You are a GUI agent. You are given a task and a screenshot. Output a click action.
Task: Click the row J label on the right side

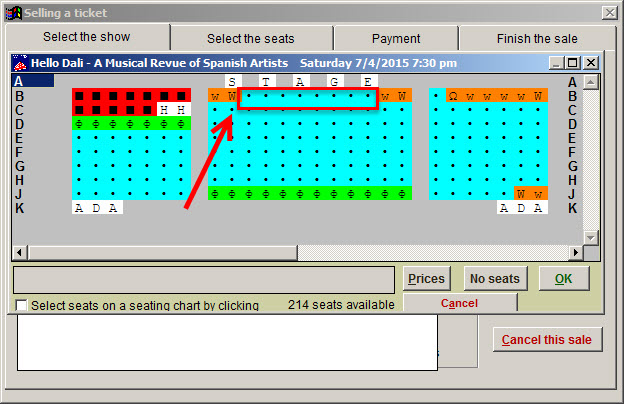tap(572, 194)
